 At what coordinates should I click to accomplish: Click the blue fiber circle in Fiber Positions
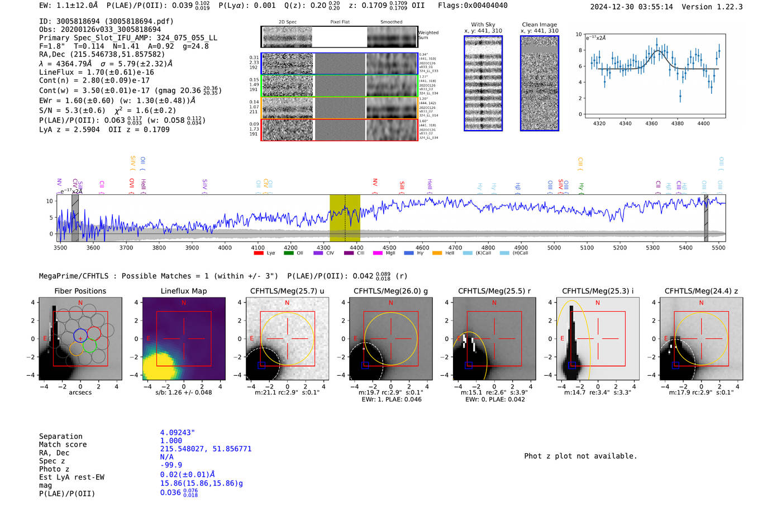click(x=80, y=336)
